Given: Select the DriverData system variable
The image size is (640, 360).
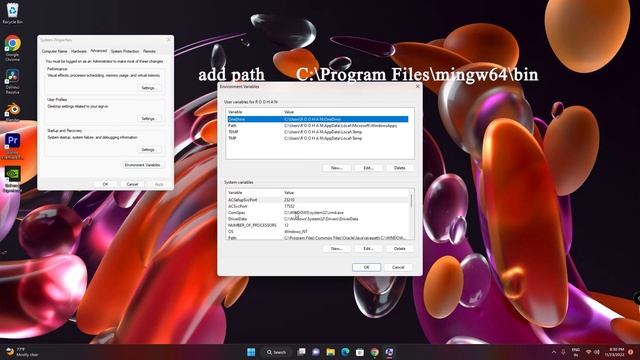Looking at the screenshot, I should [x=318, y=219].
